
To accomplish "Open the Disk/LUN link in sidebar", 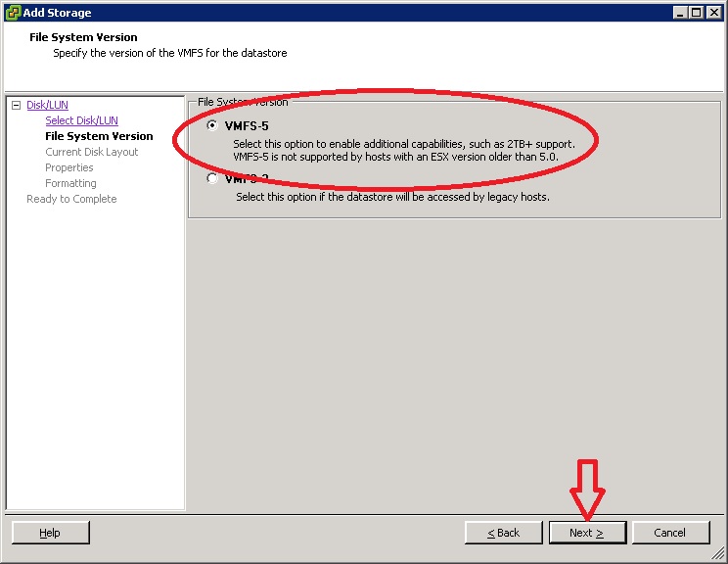I will [47, 105].
